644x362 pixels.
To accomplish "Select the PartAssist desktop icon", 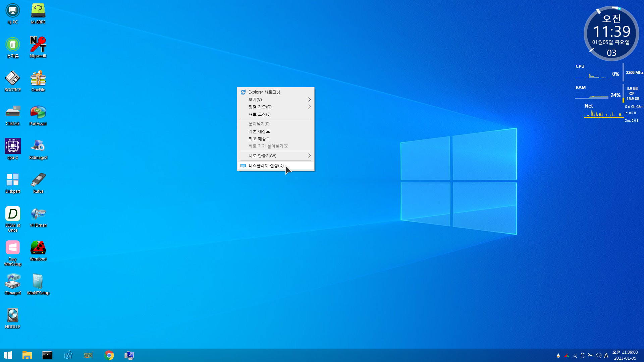I will tap(38, 115).
